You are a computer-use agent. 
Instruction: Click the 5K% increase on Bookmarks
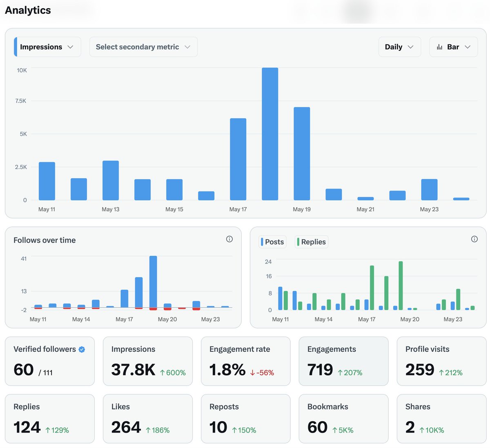click(343, 430)
